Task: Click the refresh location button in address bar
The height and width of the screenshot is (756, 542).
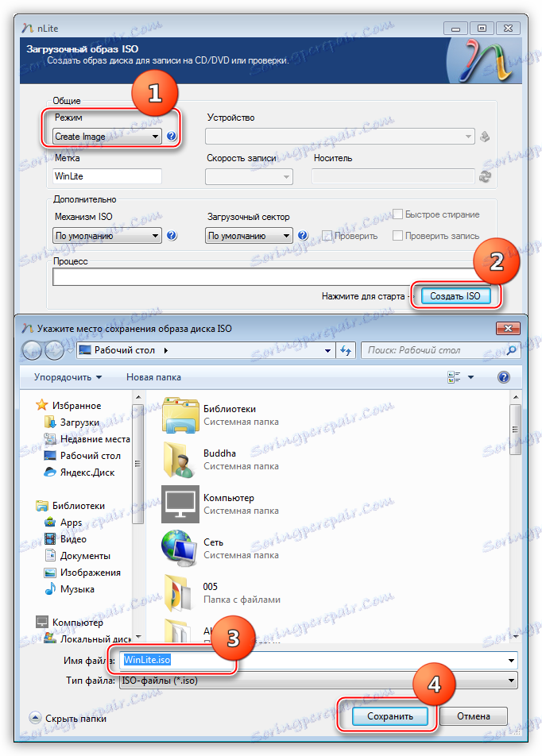Action: 346,350
